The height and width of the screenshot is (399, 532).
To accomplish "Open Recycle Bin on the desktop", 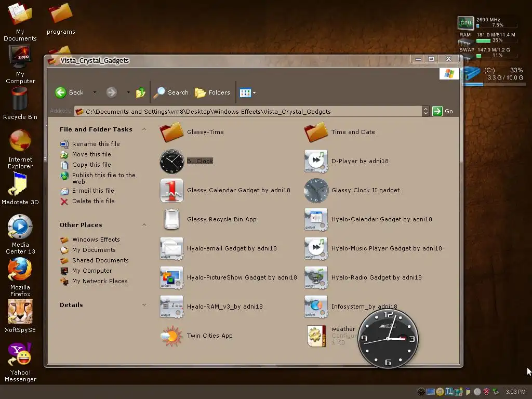I will pyautogui.click(x=20, y=103).
